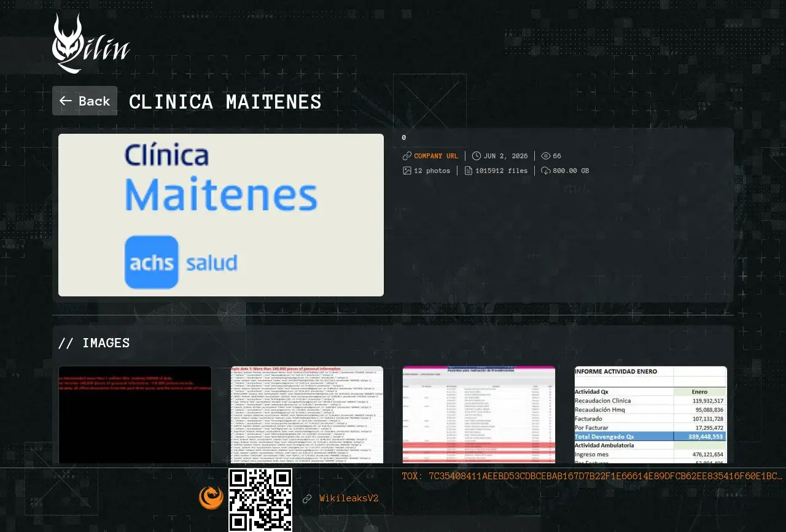
Task: Click the TOX ID string in the footer
Action: 593,476
